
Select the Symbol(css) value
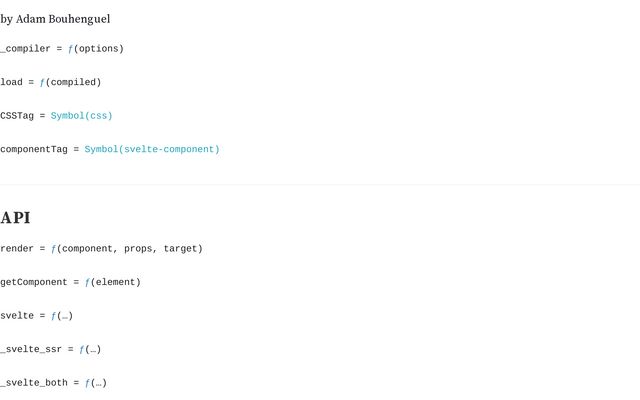pos(81,116)
